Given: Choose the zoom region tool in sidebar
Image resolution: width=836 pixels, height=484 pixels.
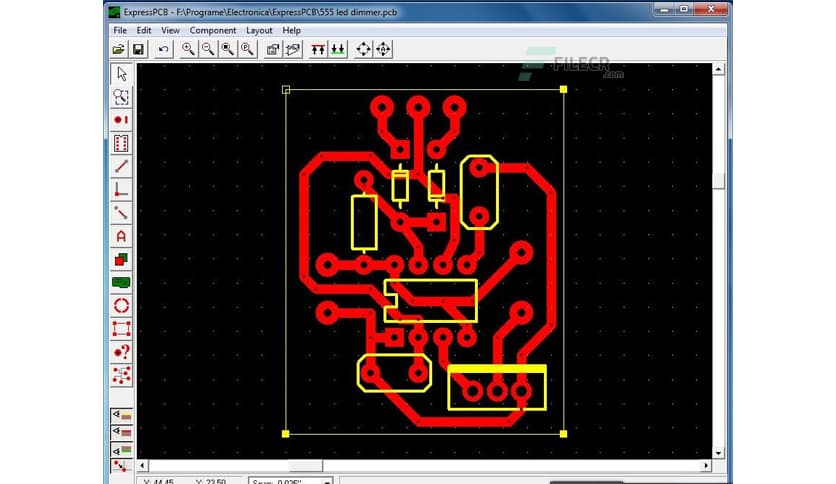Looking at the screenshot, I should point(121,97).
